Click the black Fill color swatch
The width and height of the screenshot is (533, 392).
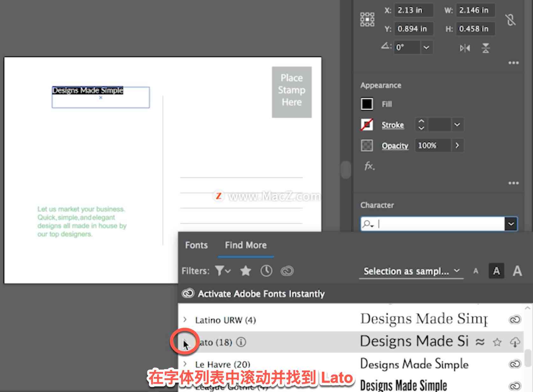tap(367, 104)
